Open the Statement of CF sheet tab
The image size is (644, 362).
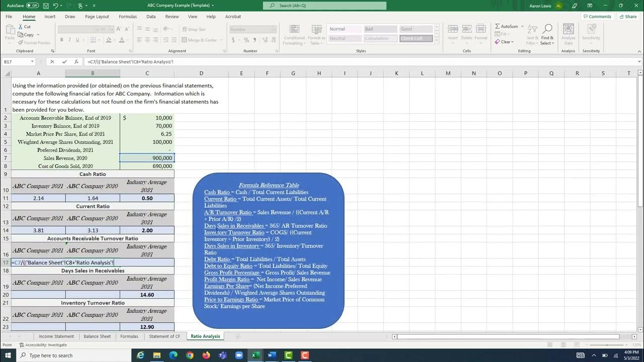pos(165,336)
